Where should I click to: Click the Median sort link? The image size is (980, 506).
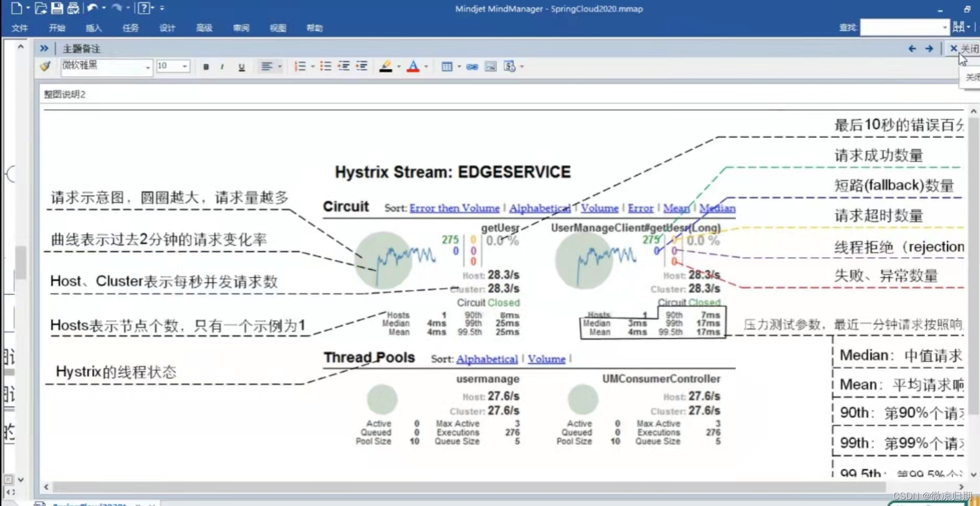(x=717, y=208)
